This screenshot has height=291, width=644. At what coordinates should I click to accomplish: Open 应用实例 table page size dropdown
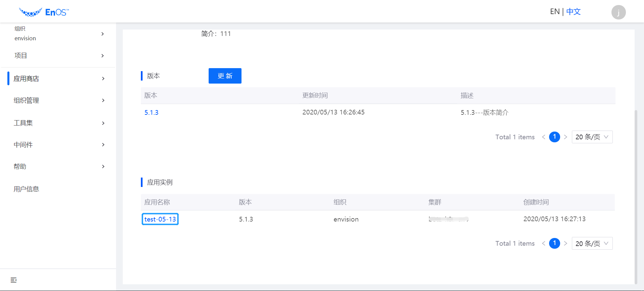(592, 243)
